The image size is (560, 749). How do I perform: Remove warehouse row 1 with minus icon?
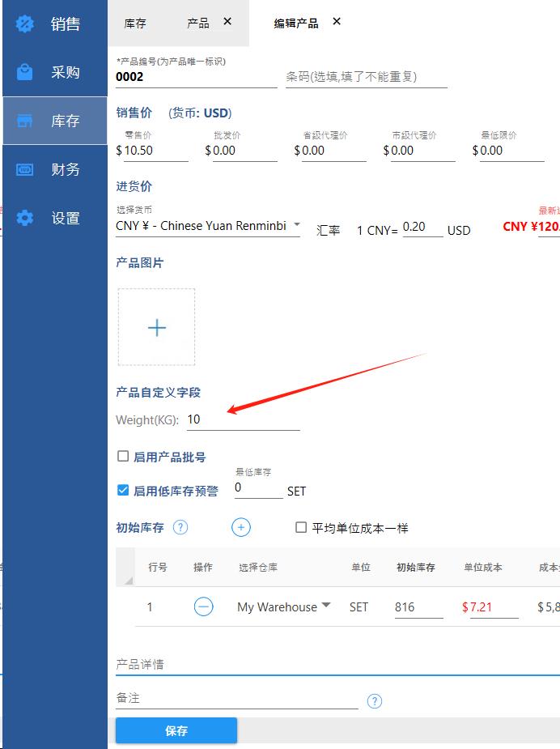coord(203,606)
